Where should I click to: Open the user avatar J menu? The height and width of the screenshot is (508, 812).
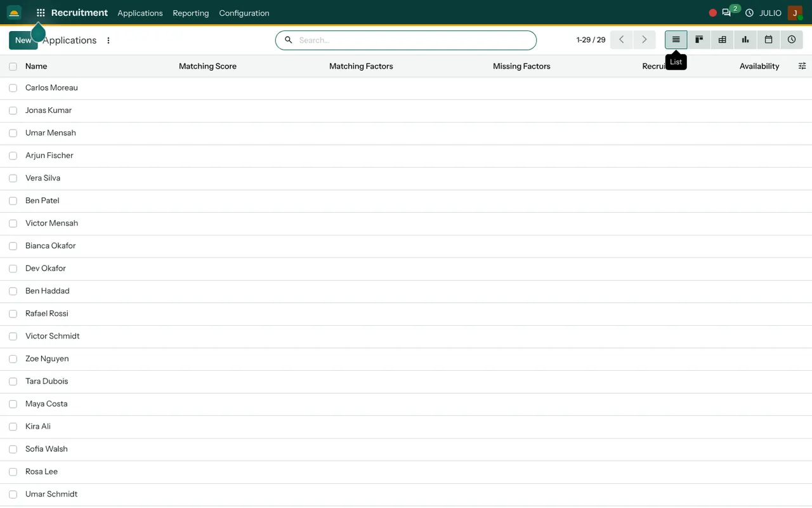[x=795, y=13]
